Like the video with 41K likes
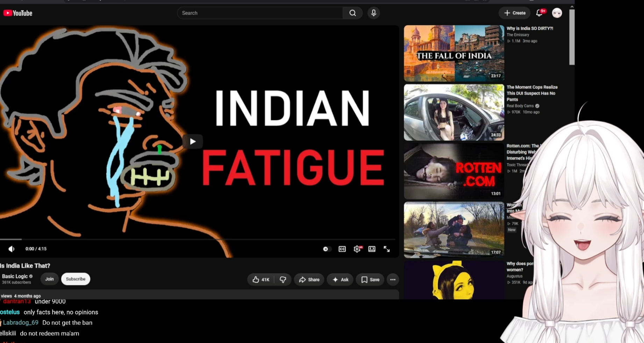This screenshot has width=644, height=343. click(x=261, y=279)
